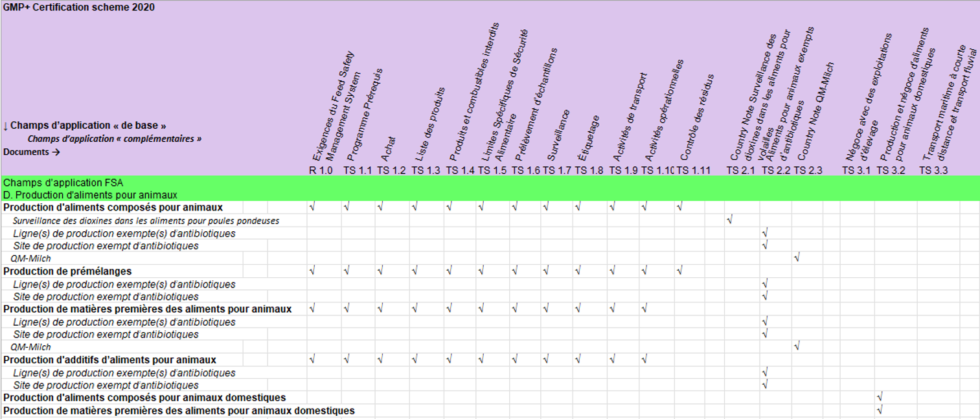This screenshot has height=419, width=980.
Task: Select the green Champs d'application FSA row
Action: coord(63,183)
